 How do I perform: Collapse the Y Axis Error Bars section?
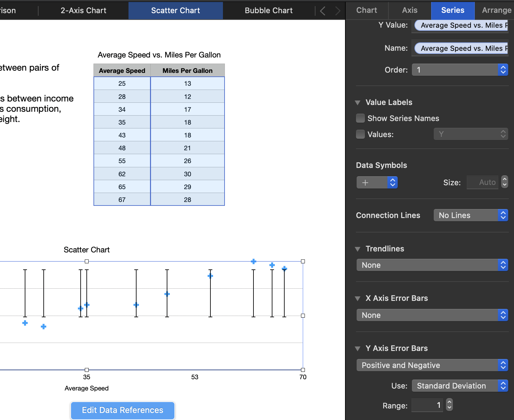[358, 349]
